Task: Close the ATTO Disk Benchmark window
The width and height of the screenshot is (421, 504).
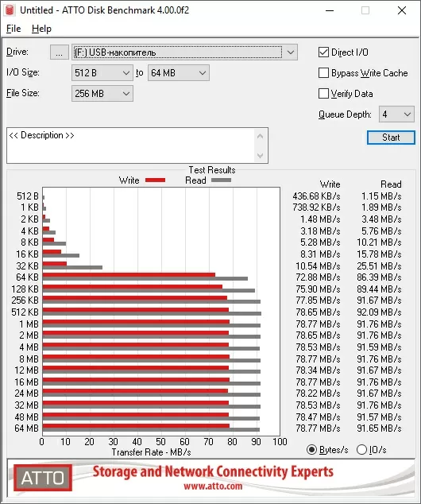Action: tap(402, 10)
